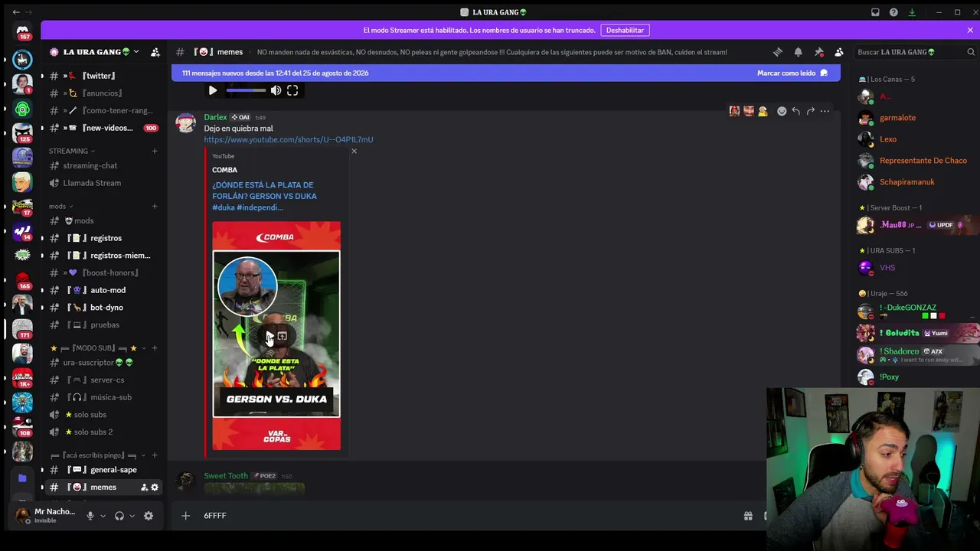Open the video title link about Forlán
Viewport: 980px width, 551px height.
tap(264, 196)
